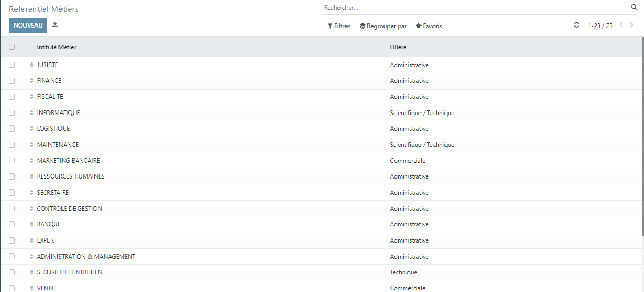Tick the select-all checkbox in header
The image size is (644, 292).
(11, 47)
